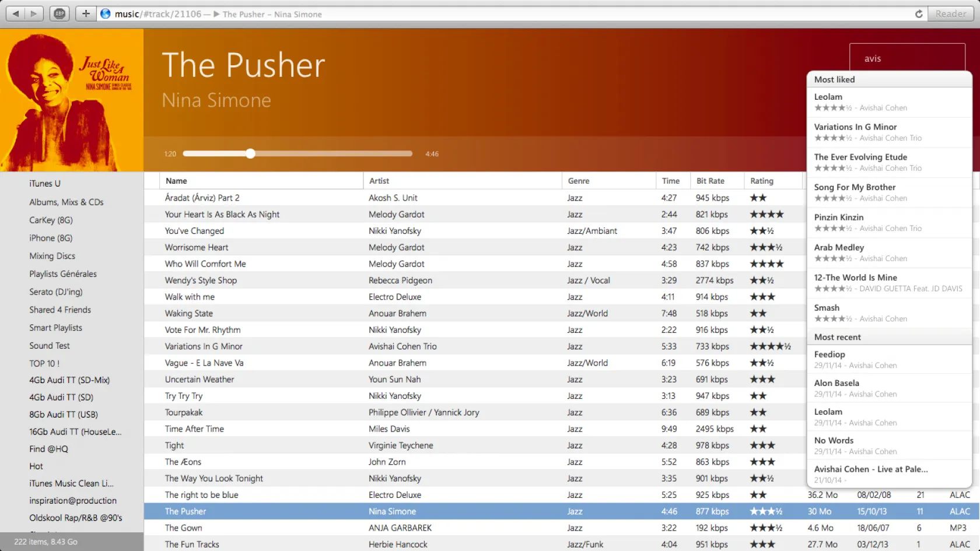
Task: Open the Adblock Plus extension icon
Action: point(60,13)
